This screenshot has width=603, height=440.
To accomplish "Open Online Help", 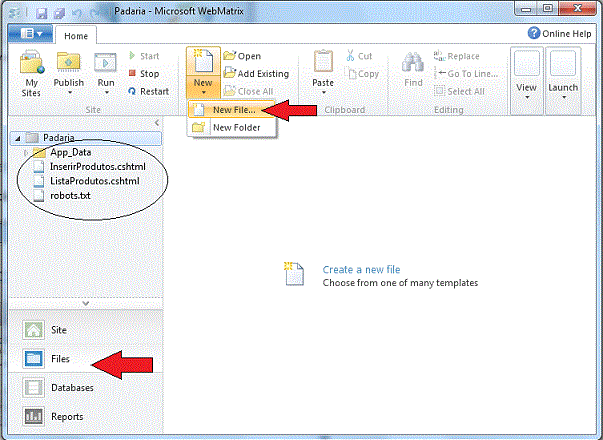I will [560, 33].
